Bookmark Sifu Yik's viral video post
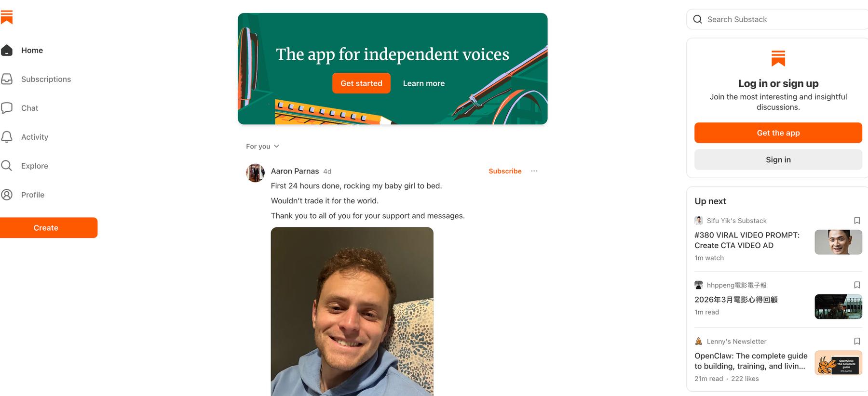 tap(857, 221)
